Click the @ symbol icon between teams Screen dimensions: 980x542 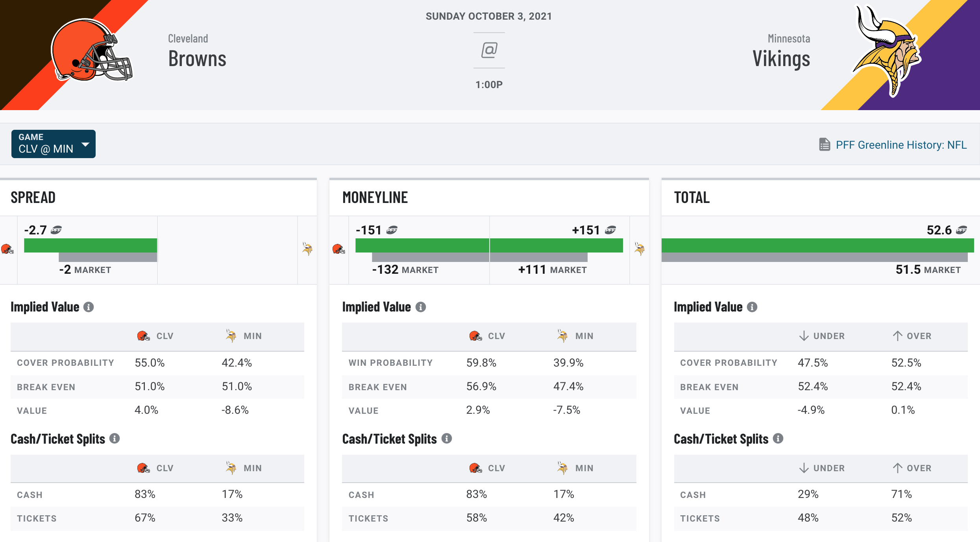489,50
